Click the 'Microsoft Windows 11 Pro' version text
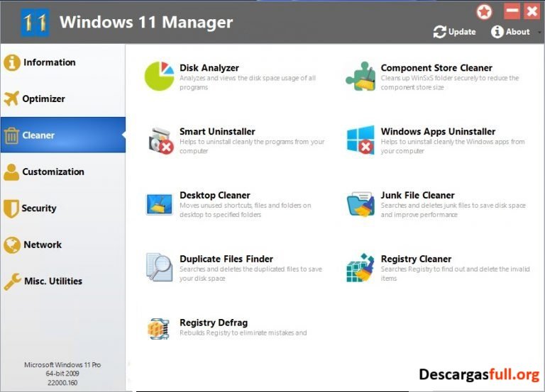This screenshot has width=545, height=392. 62,365
